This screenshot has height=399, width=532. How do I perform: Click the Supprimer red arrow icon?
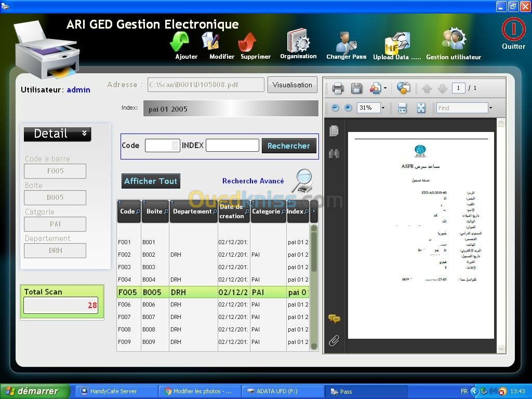247,42
